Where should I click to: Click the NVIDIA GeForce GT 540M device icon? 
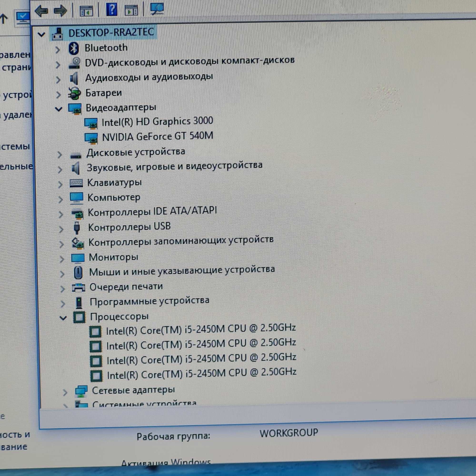point(91,138)
